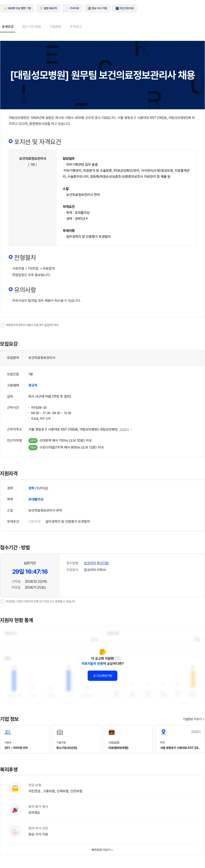Click the info icon beside '마감일은 기업의 사정으로' notice
This screenshot has height=868, width=205.
pos(3,601)
